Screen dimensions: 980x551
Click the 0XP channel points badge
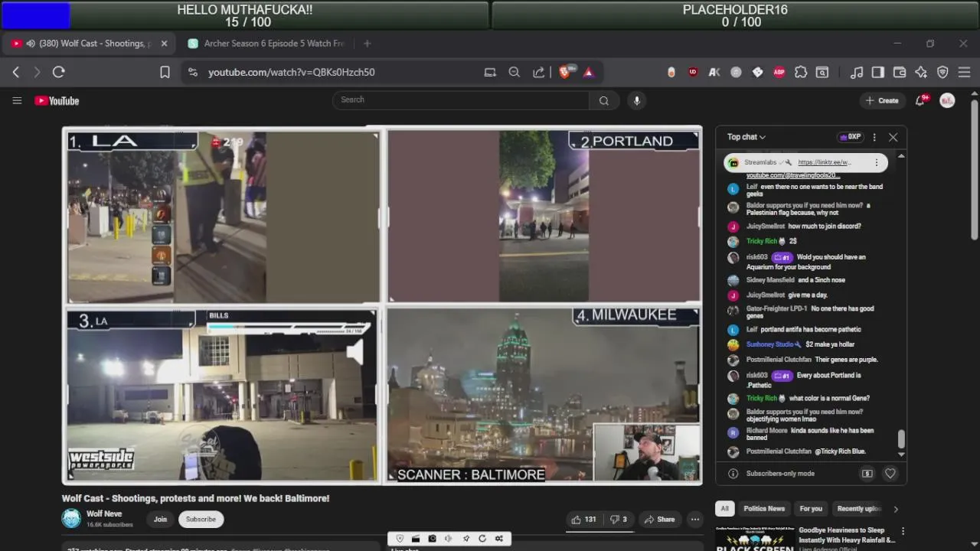click(x=850, y=137)
